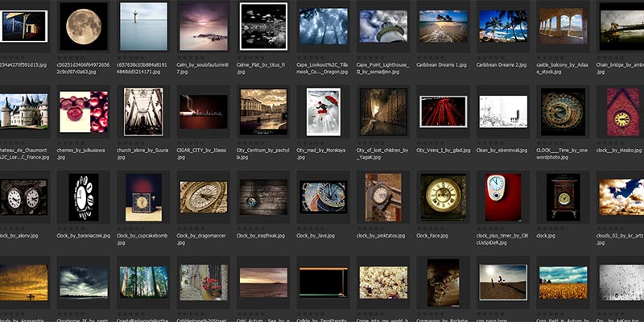Select the cherries_by_julkusiowa thumbnail
The height and width of the screenshot is (322, 644).
tap(84, 112)
